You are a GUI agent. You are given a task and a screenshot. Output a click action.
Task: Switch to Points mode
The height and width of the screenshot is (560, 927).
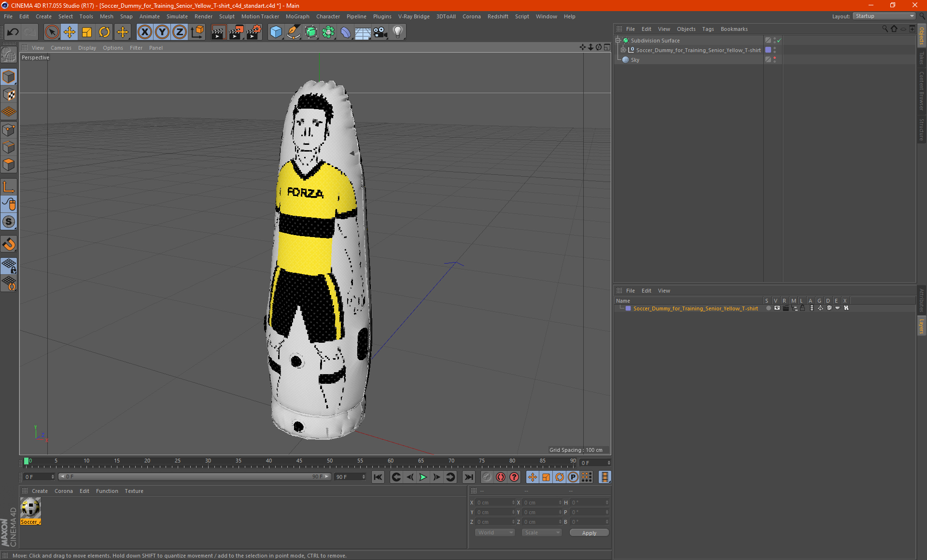(x=9, y=130)
